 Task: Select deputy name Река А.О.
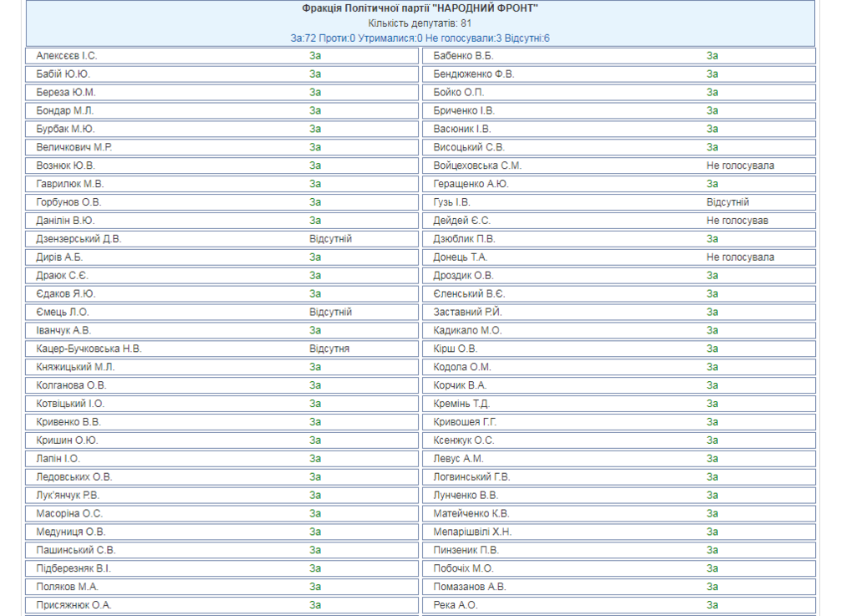point(456,605)
